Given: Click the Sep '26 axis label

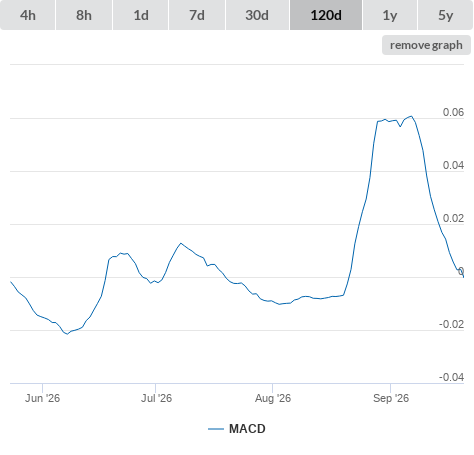Looking at the screenshot, I should pyautogui.click(x=391, y=398).
